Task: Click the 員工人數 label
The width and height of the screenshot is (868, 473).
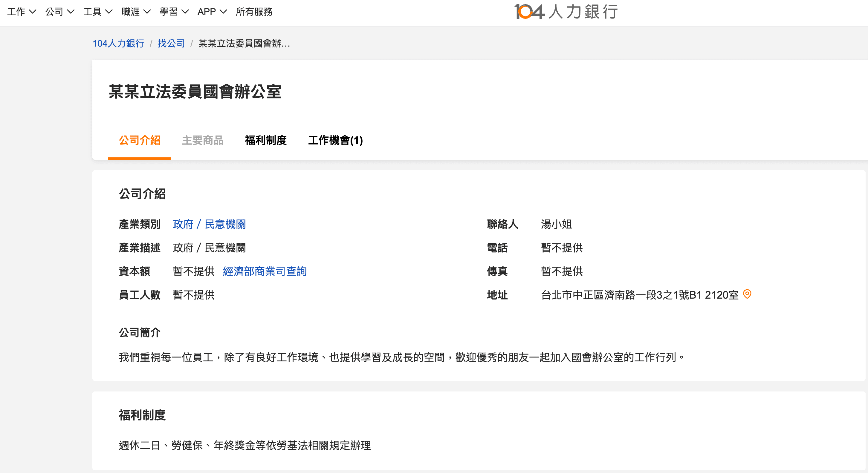Action: 140,295
